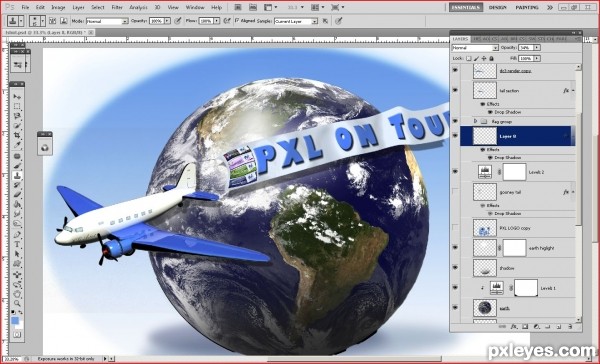The height and width of the screenshot is (364, 600).
Task: Open the clone Mode dropdown
Action: (x=107, y=21)
